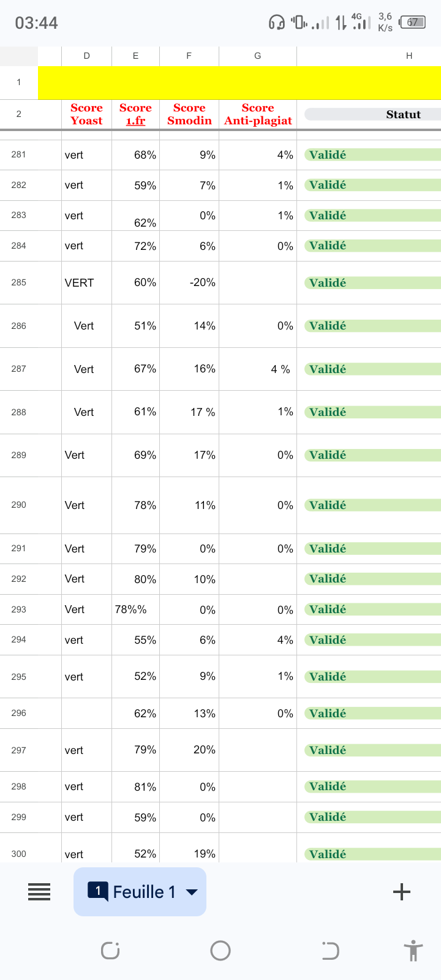
Task: Tap the Android back navigation icon
Action: coord(330,951)
